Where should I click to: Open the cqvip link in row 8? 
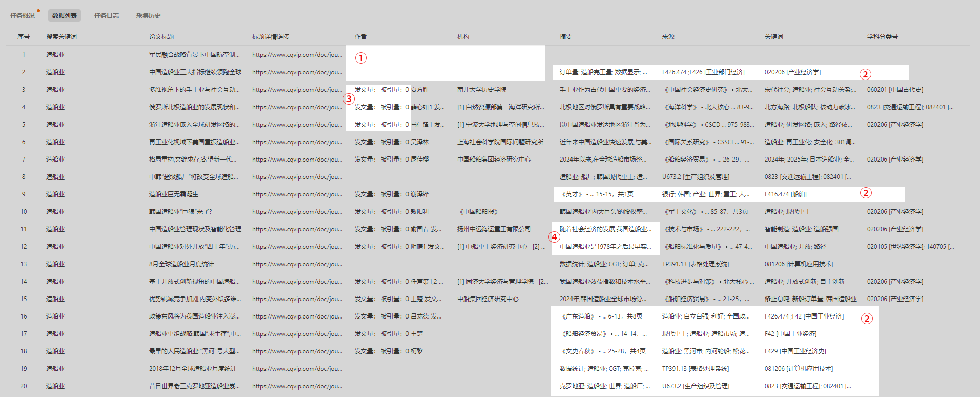pyautogui.click(x=297, y=177)
